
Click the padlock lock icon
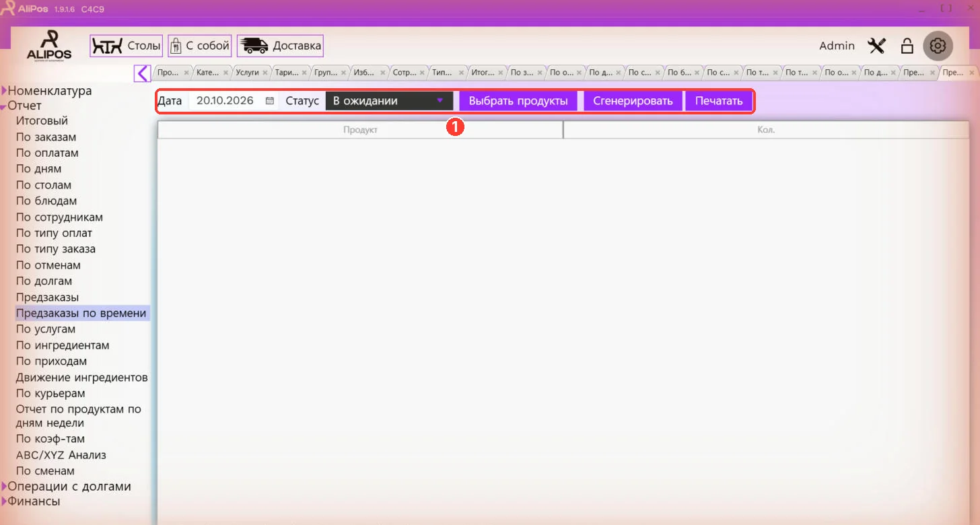(x=907, y=46)
